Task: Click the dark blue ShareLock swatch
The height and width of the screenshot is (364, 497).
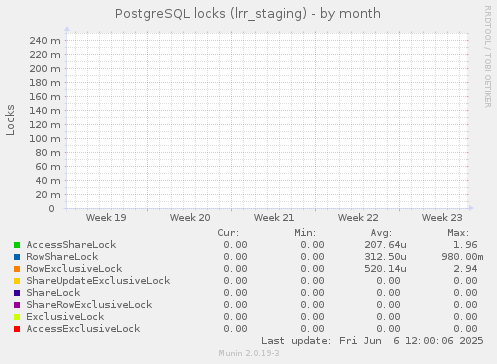Action: 17,293
